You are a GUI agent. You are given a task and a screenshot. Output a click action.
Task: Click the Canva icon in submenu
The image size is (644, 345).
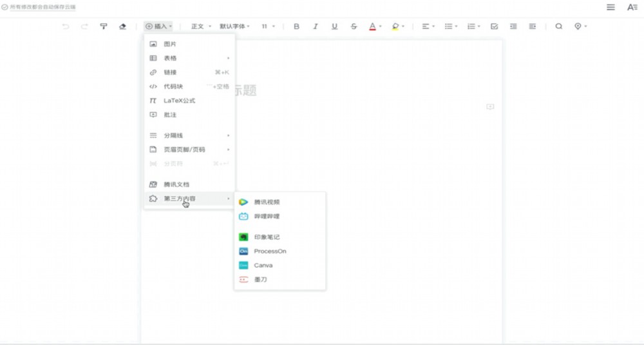pyautogui.click(x=243, y=265)
